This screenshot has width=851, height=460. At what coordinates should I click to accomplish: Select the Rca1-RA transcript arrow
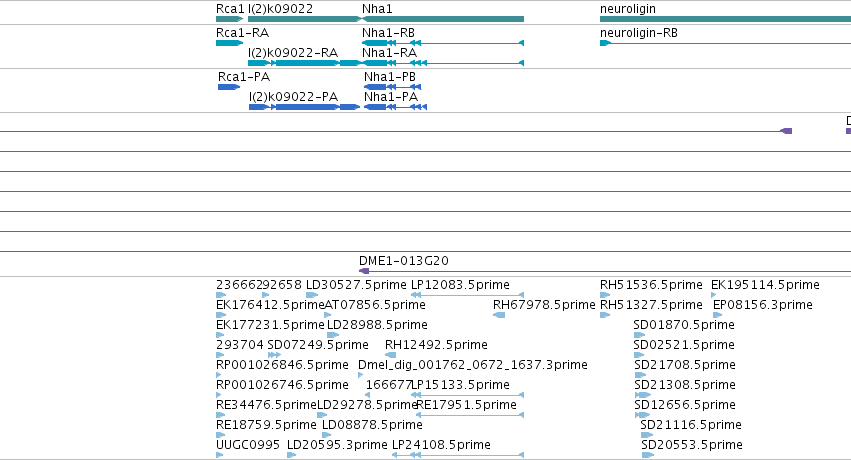[x=230, y=43]
